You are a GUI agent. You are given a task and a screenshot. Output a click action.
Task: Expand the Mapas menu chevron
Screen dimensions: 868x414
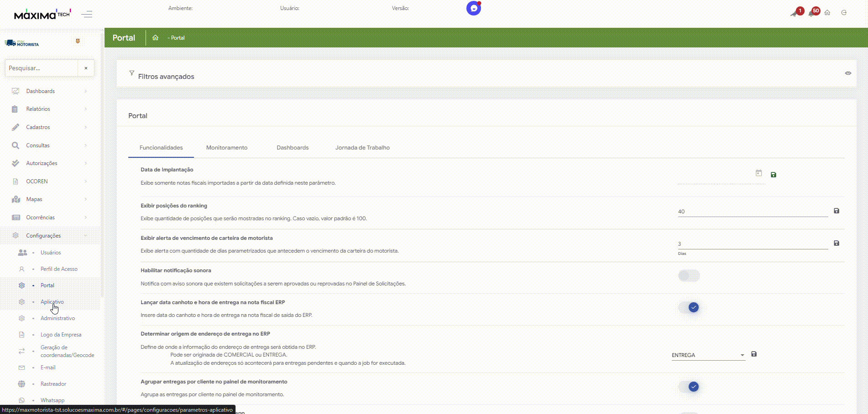(85, 199)
